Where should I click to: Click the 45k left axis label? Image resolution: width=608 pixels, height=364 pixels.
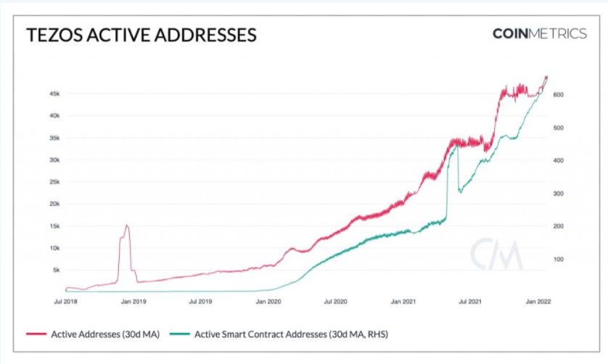tap(54, 94)
